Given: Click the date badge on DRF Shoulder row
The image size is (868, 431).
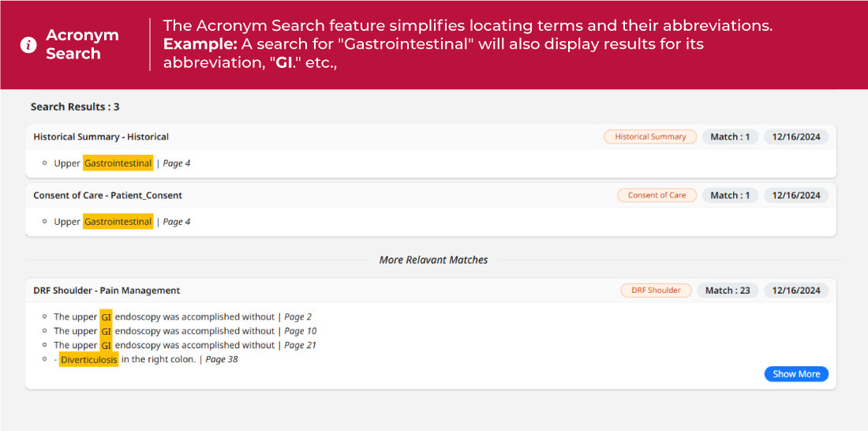Looking at the screenshot, I should [796, 290].
